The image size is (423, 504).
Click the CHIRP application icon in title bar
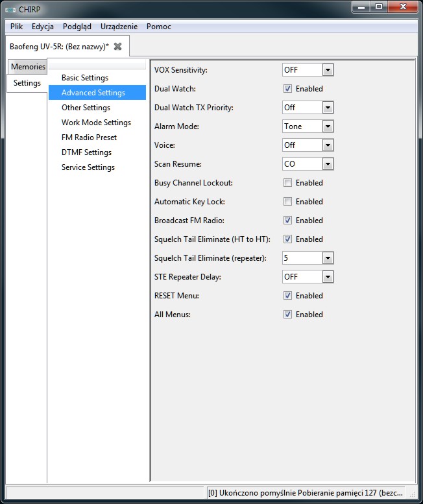[10, 10]
